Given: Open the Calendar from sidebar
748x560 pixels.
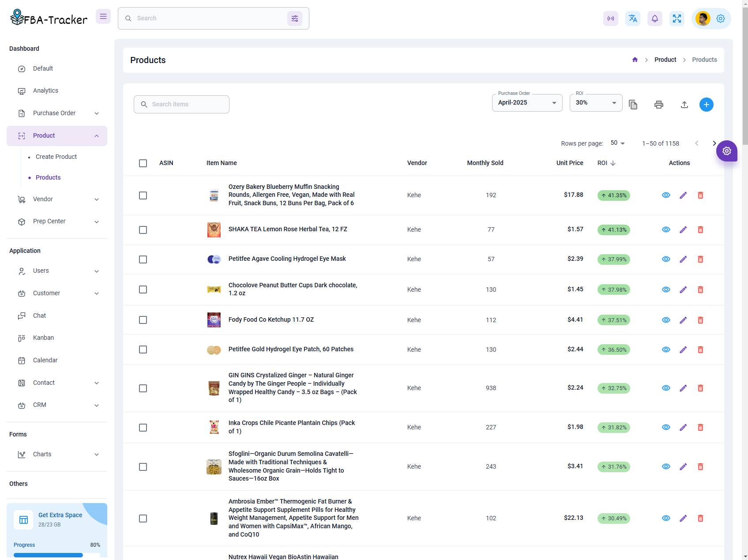Looking at the screenshot, I should coord(45,360).
